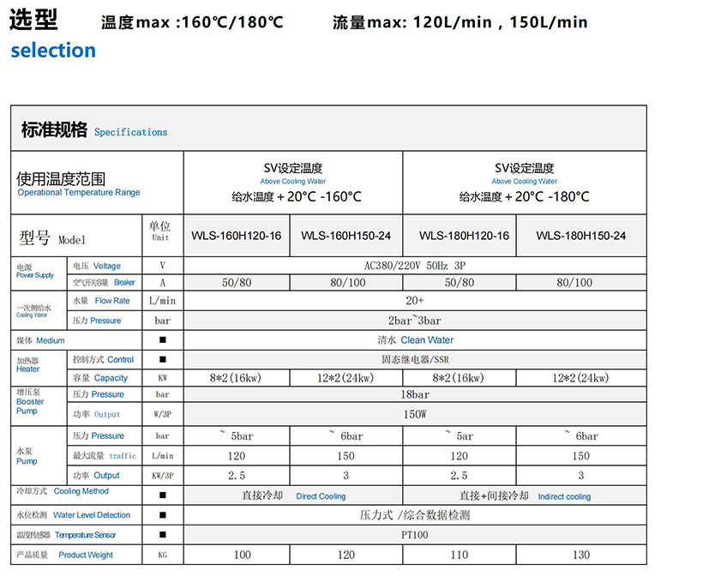Click the 'Clean Water' medium value
Viewport: 703px width, 588px height.
(x=427, y=340)
